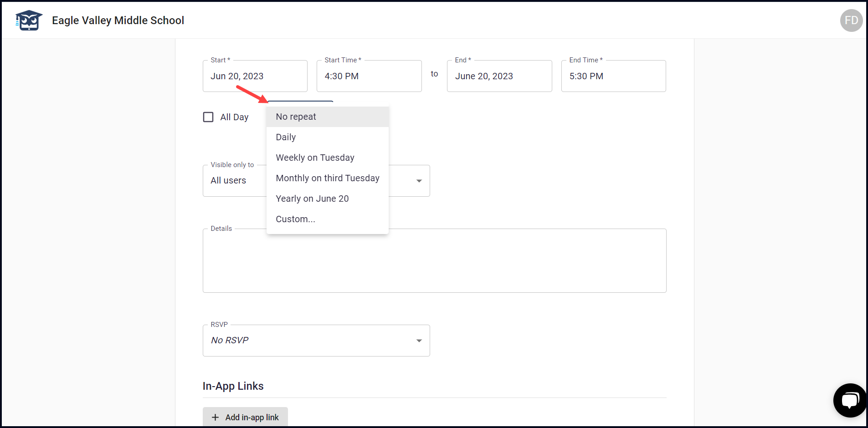Open the chat support bubble
868x428 pixels.
tap(850, 400)
